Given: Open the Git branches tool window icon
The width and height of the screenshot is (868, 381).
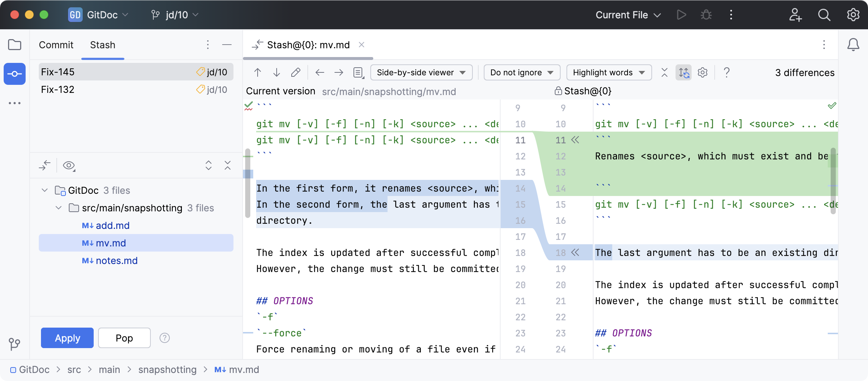Looking at the screenshot, I should (x=15, y=344).
